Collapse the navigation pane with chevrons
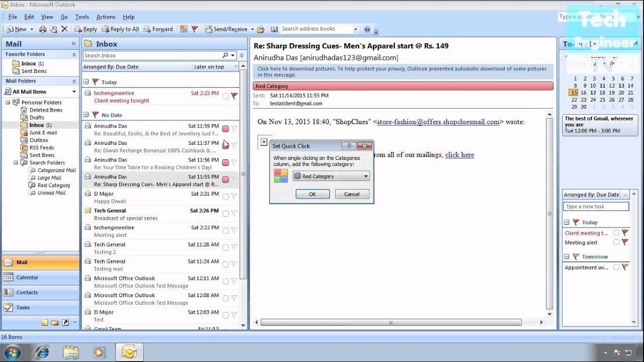 coord(73,44)
